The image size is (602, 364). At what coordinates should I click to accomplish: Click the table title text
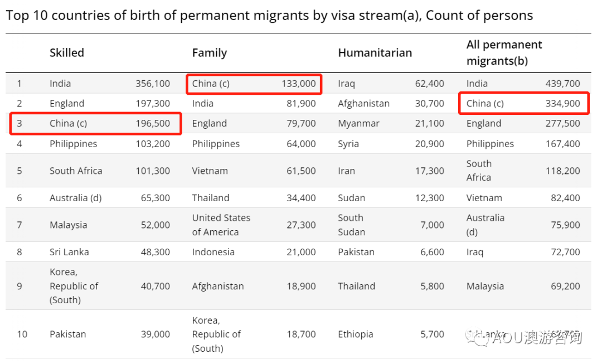[269, 16]
